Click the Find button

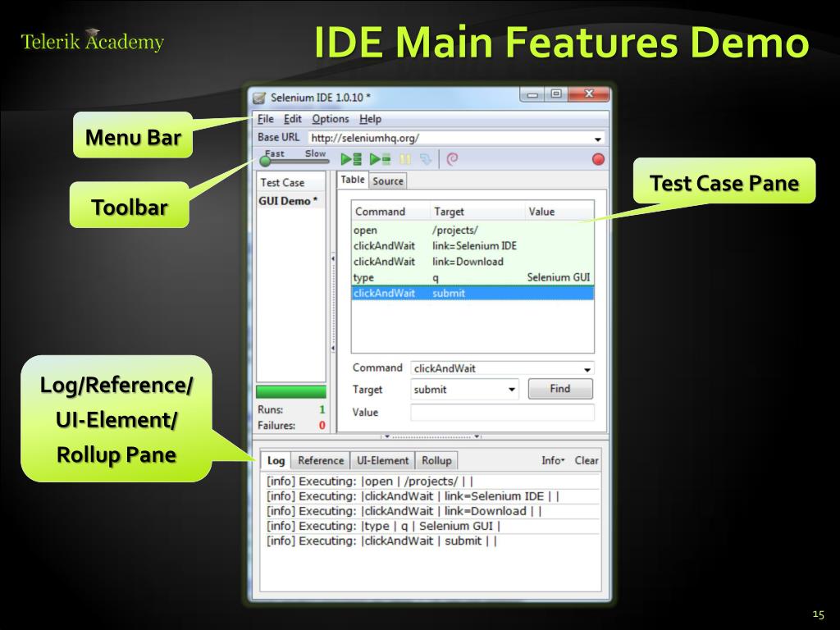[x=560, y=389]
